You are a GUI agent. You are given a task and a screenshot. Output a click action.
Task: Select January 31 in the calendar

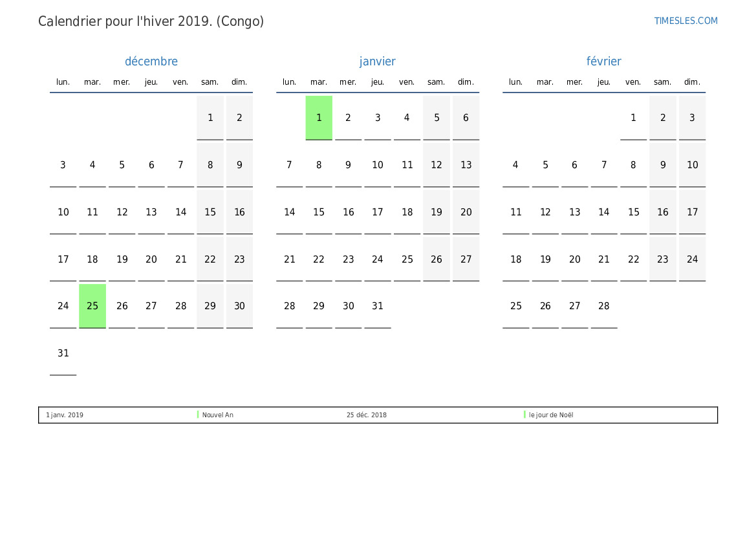coord(378,306)
